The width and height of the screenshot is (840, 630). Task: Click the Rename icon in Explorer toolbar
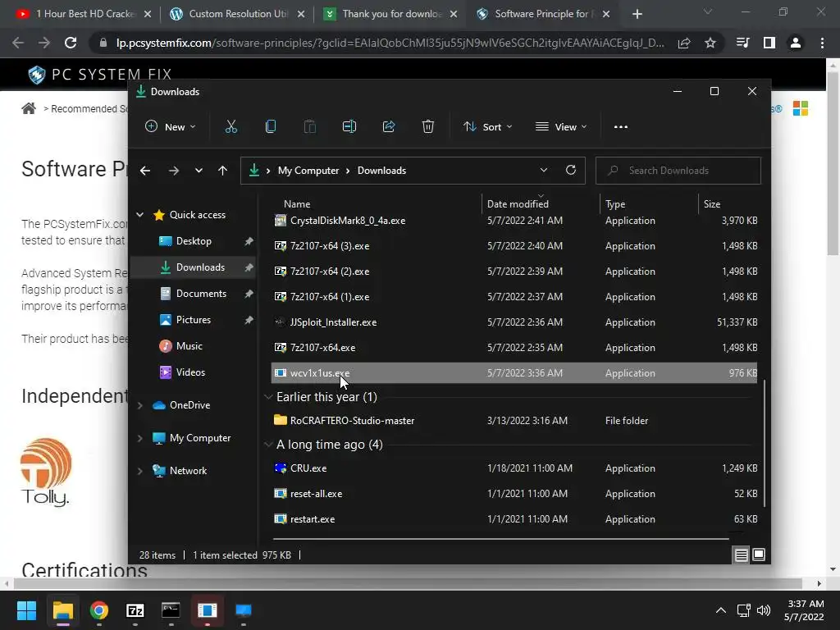(x=349, y=127)
